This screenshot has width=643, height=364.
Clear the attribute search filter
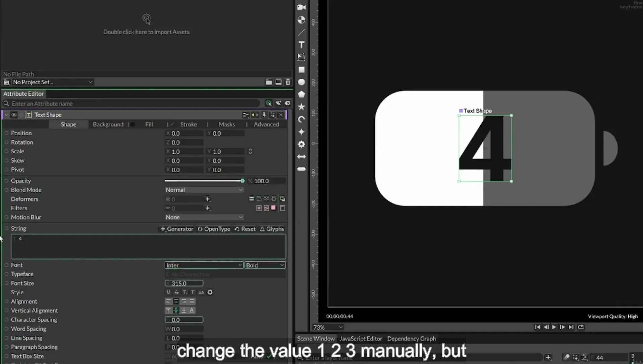tap(288, 103)
